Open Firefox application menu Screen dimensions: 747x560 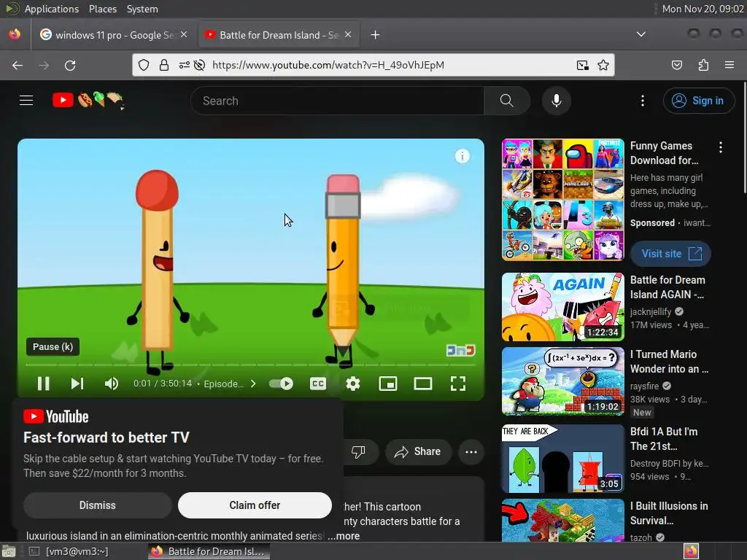point(729,65)
